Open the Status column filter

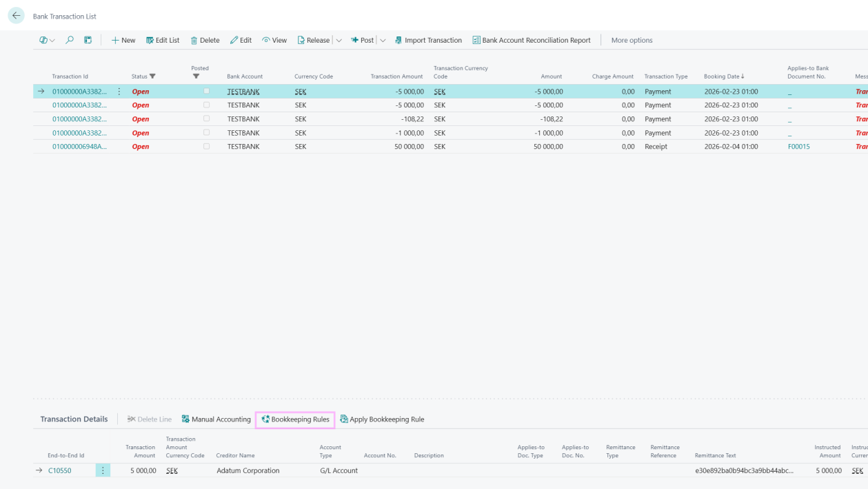coord(152,76)
